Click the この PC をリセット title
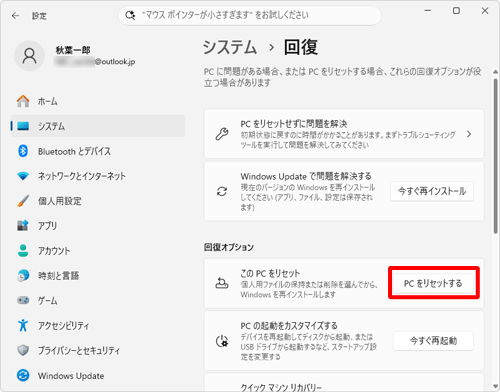Screen dimensions: 500x392 coord(270,274)
